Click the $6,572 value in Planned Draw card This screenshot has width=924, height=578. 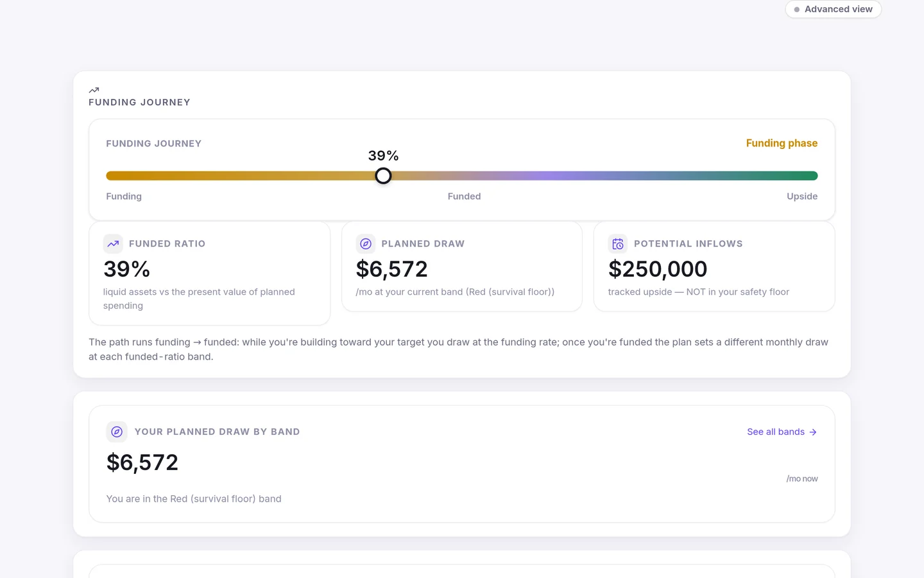[391, 269]
